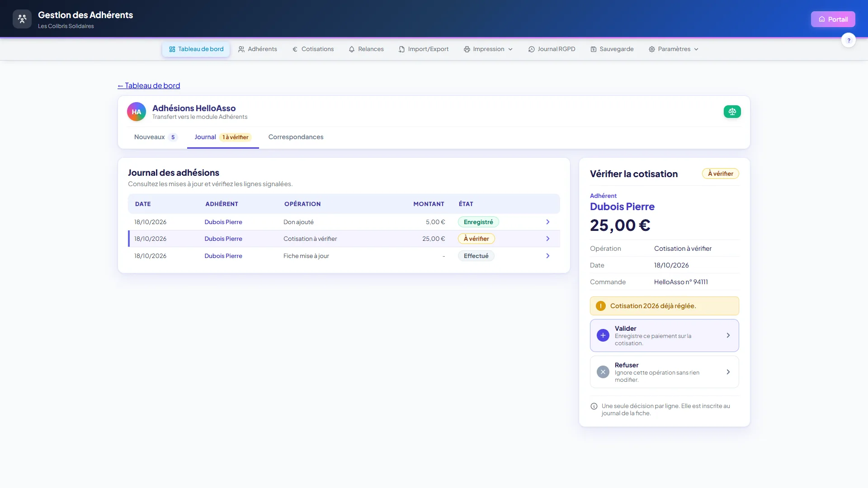Switch to the Nouveaux tab
The height and width of the screenshot is (488, 868).
(156, 137)
